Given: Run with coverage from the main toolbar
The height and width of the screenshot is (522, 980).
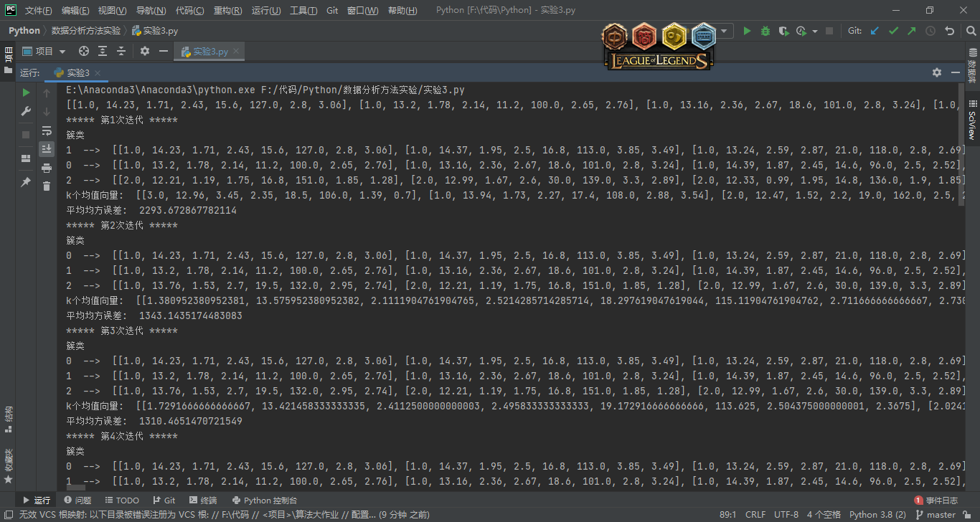Looking at the screenshot, I should (783, 31).
